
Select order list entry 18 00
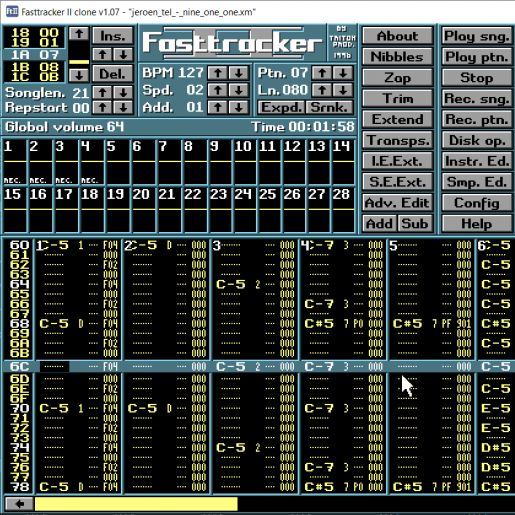[x=35, y=33]
